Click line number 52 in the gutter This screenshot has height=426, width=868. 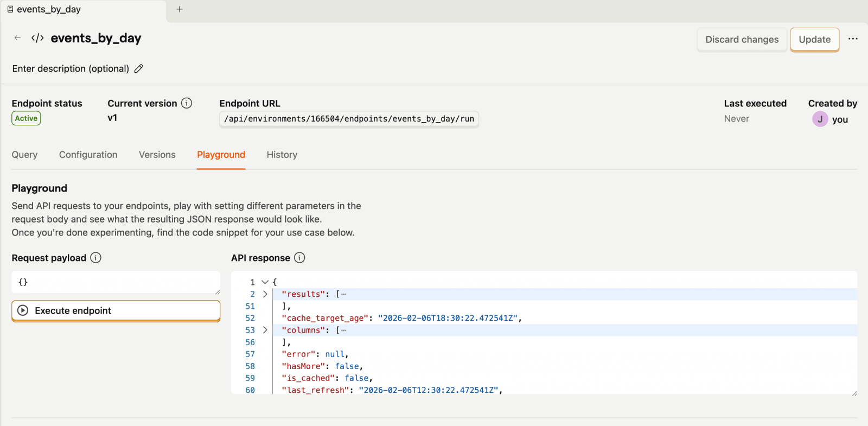(x=250, y=318)
